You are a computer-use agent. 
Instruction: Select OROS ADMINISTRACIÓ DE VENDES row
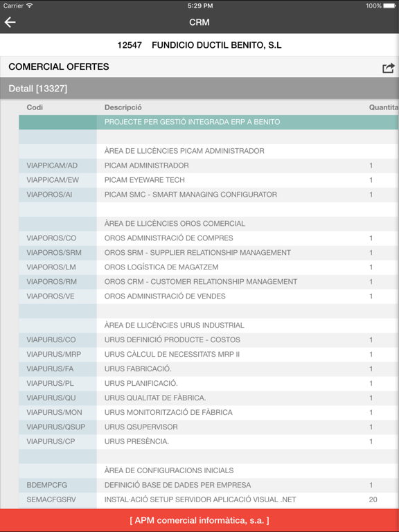(x=209, y=296)
